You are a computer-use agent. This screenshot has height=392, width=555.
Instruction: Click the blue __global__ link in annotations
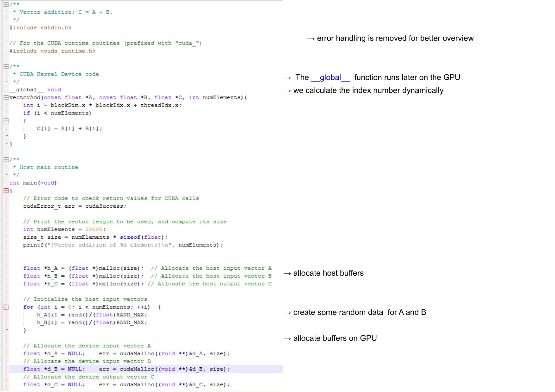click(330, 77)
